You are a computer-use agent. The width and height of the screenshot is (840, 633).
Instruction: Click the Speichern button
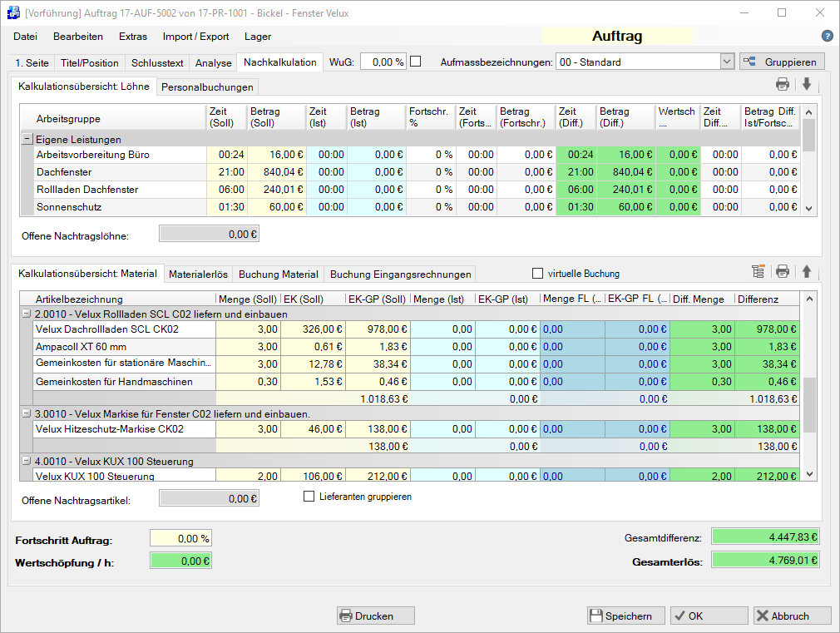tap(626, 616)
